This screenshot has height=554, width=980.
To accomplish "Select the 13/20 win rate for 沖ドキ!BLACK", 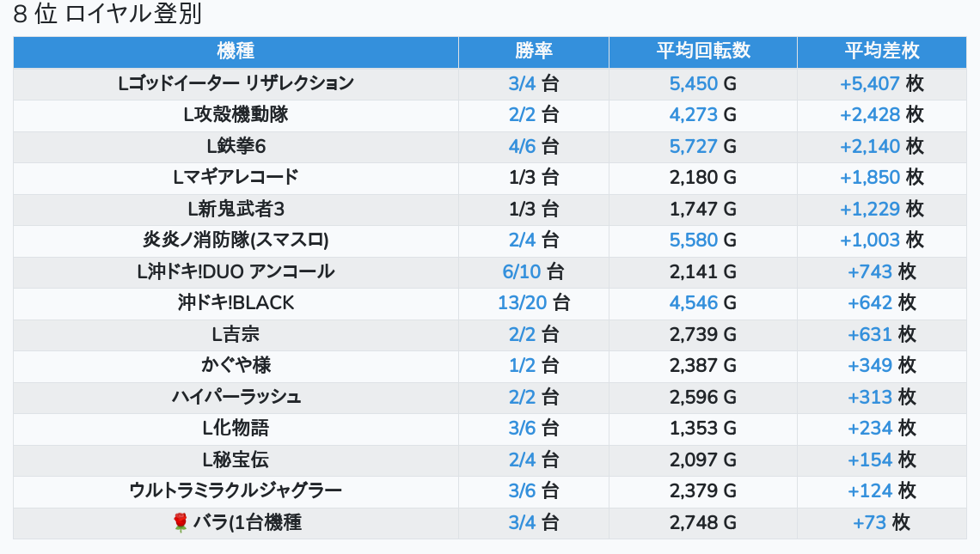I will (x=522, y=303).
